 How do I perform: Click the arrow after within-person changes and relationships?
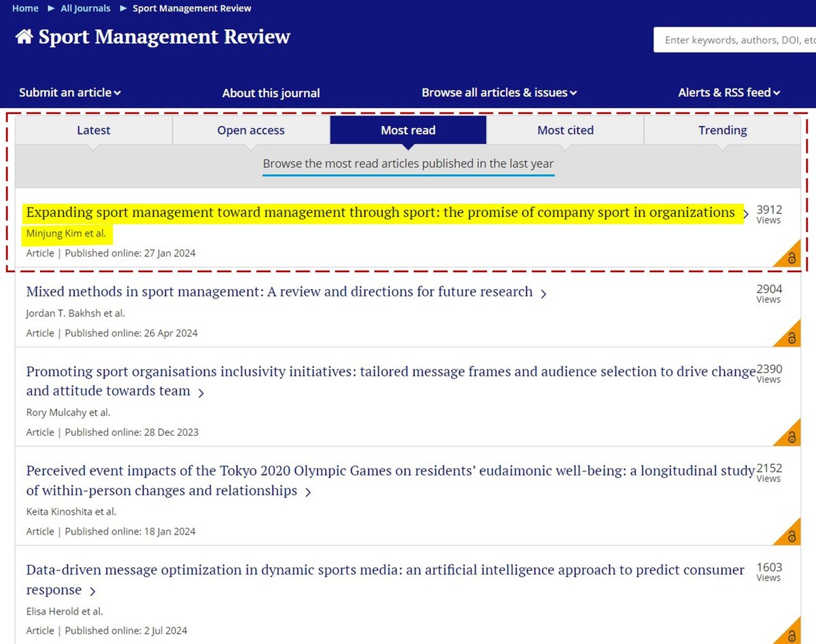coord(308,492)
